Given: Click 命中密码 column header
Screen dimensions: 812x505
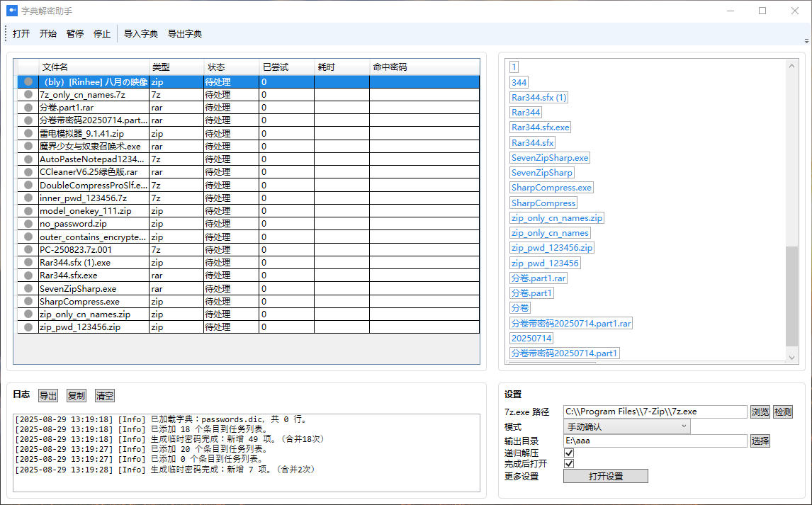Looking at the screenshot, I should [424, 67].
